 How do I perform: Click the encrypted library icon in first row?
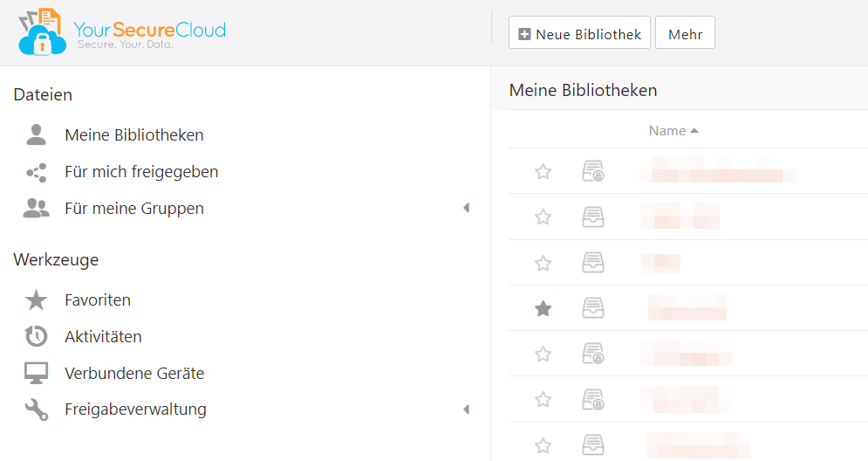[x=593, y=170]
